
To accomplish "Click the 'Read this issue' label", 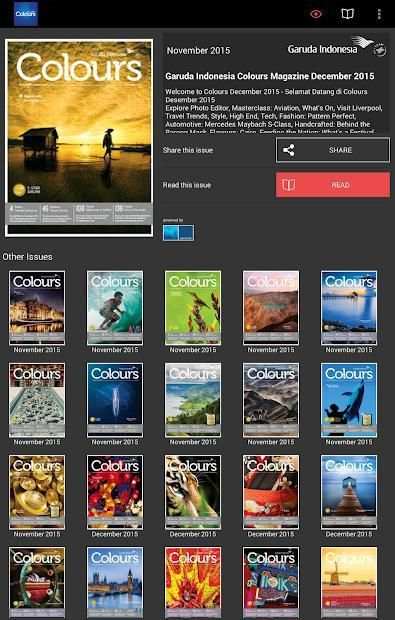I will pyautogui.click(x=187, y=185).
